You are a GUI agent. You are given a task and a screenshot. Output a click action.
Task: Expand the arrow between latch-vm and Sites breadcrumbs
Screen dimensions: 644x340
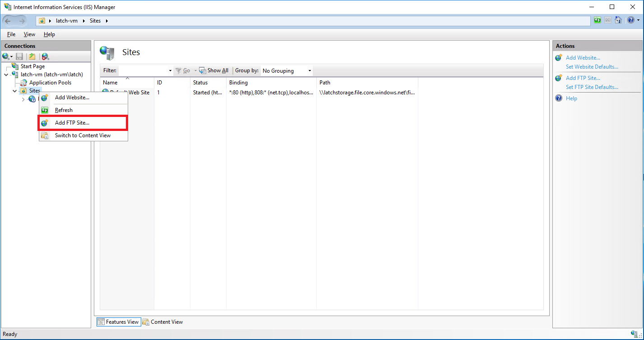click(84, 21)
